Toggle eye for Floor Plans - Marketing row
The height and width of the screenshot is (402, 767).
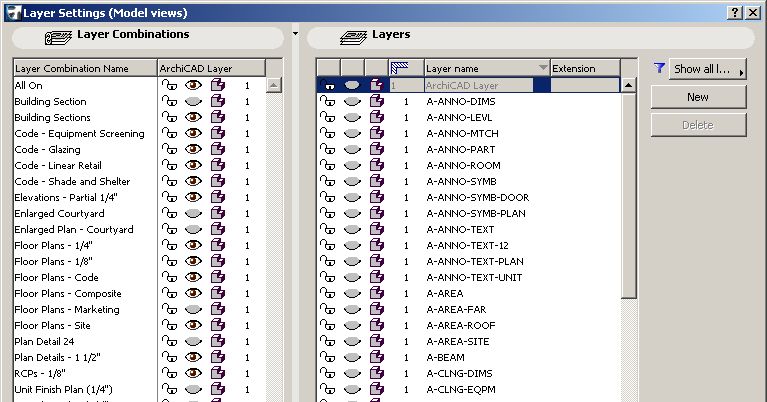193,309
